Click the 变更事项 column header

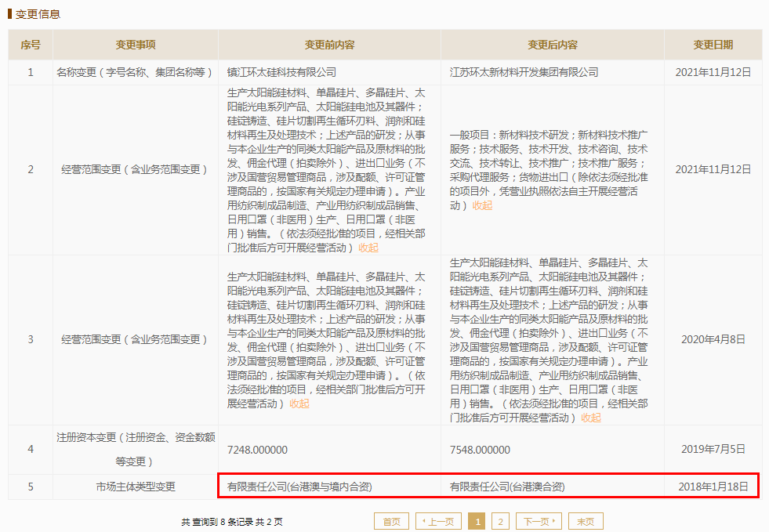(136, 45)
